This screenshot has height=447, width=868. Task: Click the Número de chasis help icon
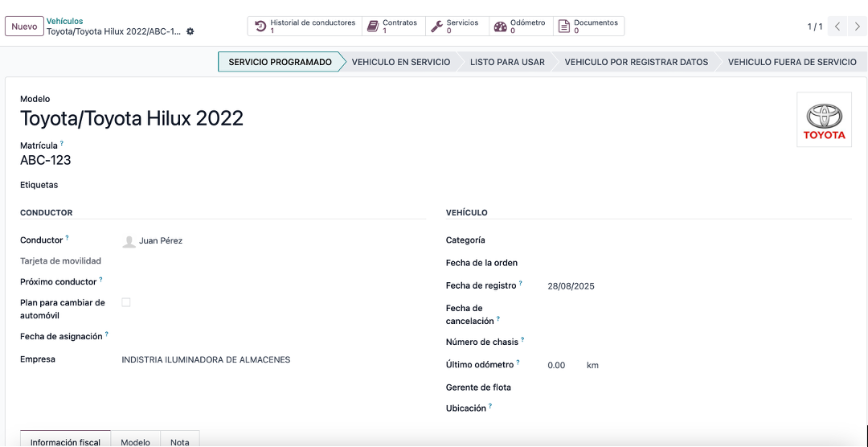(522, 339)
